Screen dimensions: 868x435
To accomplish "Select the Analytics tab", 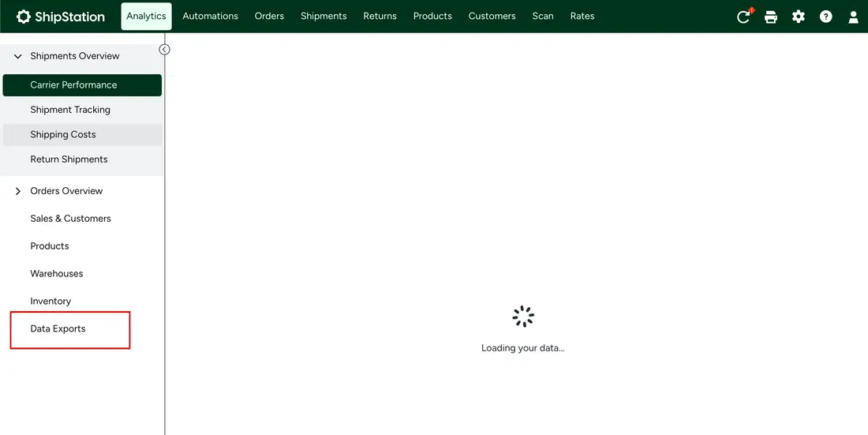I will pos(146,16).
